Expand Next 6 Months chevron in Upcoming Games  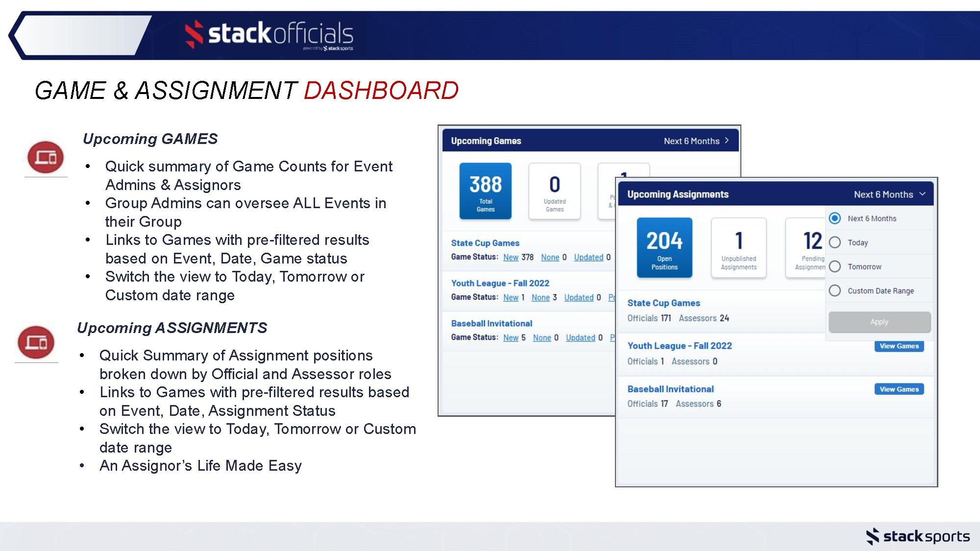727,141
